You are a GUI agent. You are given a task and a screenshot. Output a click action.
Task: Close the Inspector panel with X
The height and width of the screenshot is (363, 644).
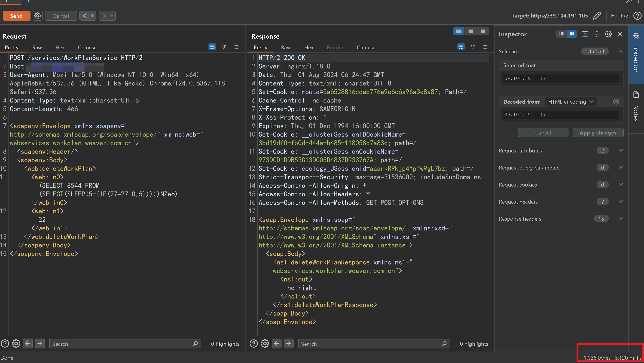(x=620, y=34)
